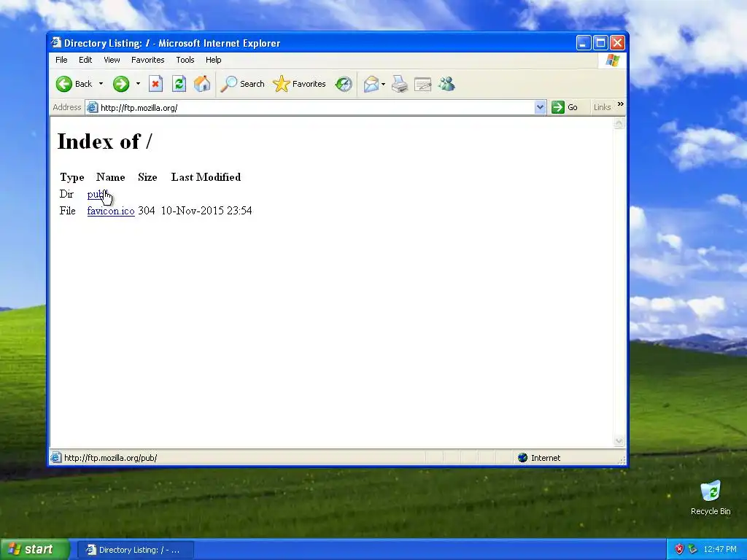Refresh the page using the Refresh icon

179,84
